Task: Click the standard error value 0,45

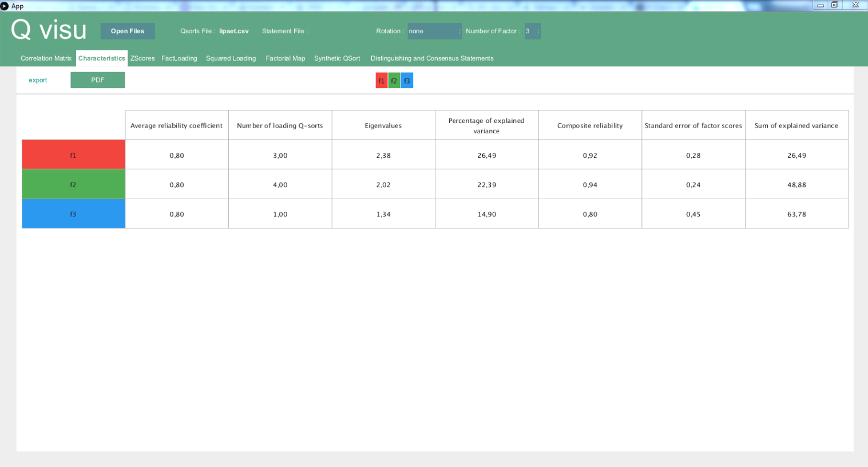Action: (693, 214)
